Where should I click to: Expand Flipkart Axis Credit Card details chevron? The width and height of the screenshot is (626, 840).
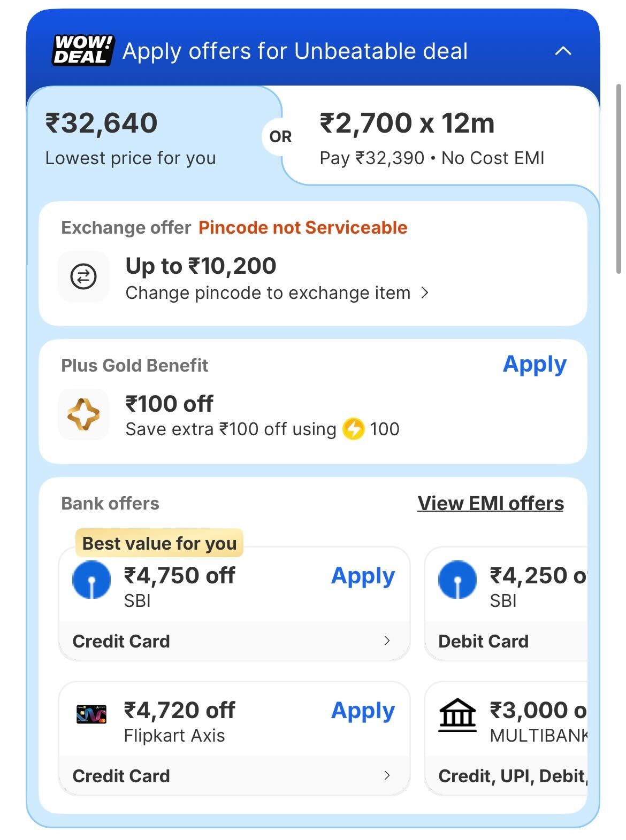point(387,775)
